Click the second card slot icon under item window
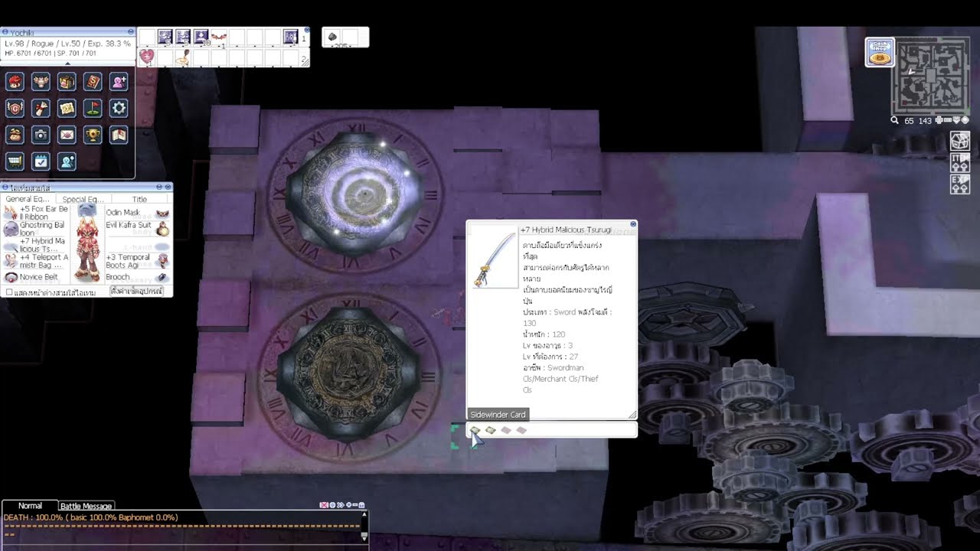Image resolution: width=980 pixels, height=551 pixels. tap(491, 430)
